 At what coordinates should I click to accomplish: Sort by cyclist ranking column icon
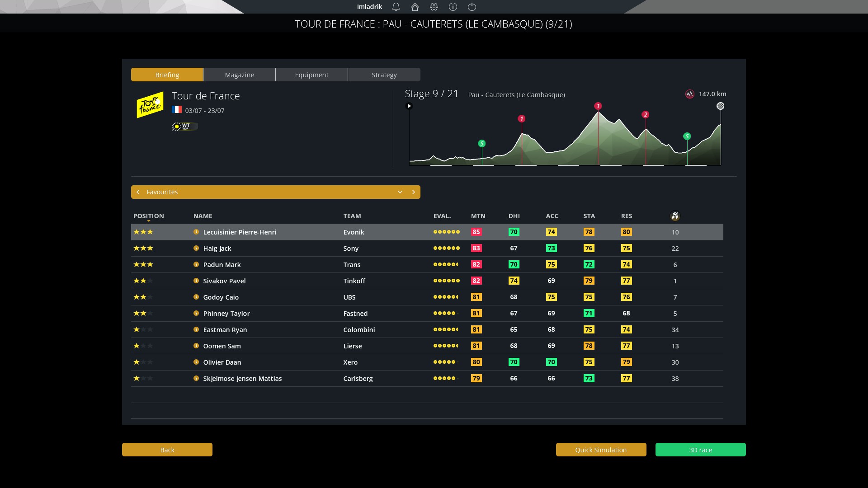[x=675, y=216]
